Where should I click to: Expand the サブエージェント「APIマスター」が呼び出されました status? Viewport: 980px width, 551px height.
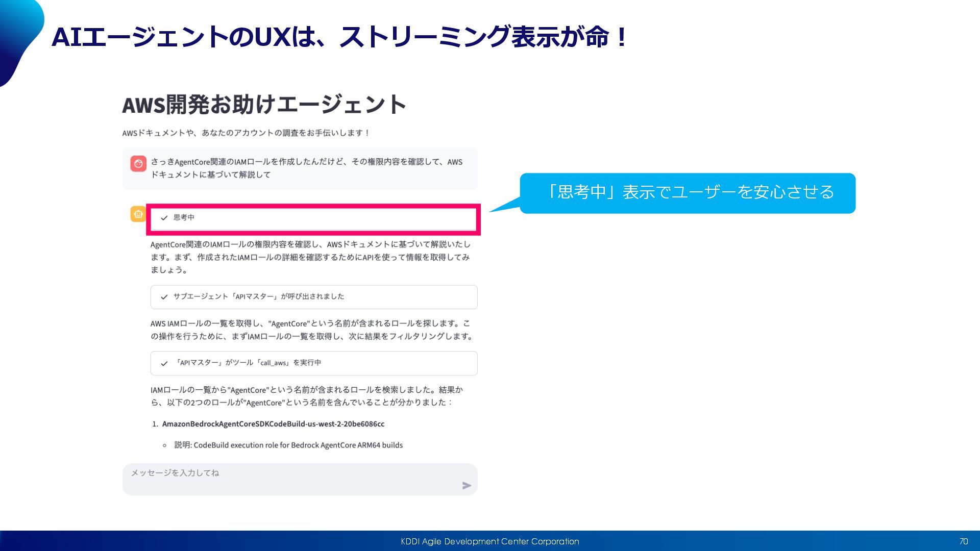pos(314,297)
